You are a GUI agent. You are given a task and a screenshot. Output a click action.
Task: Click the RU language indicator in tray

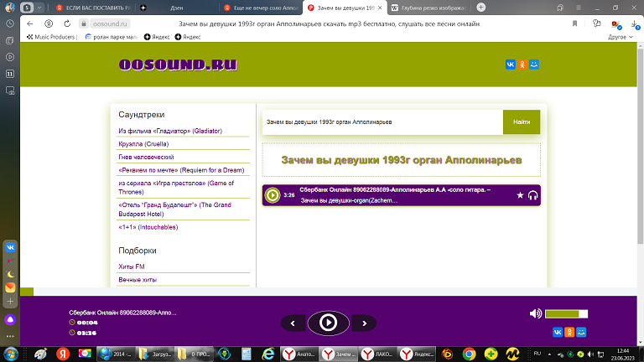tap(538, 354)
